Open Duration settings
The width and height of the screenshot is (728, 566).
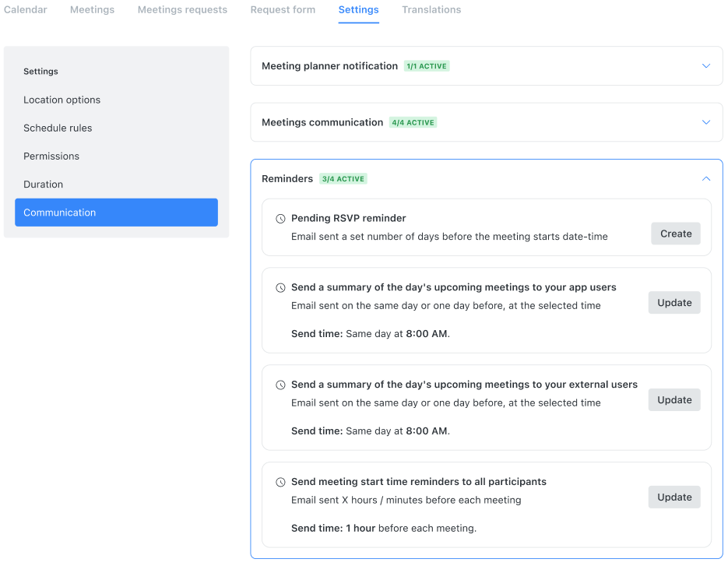[x=116, y=185]
